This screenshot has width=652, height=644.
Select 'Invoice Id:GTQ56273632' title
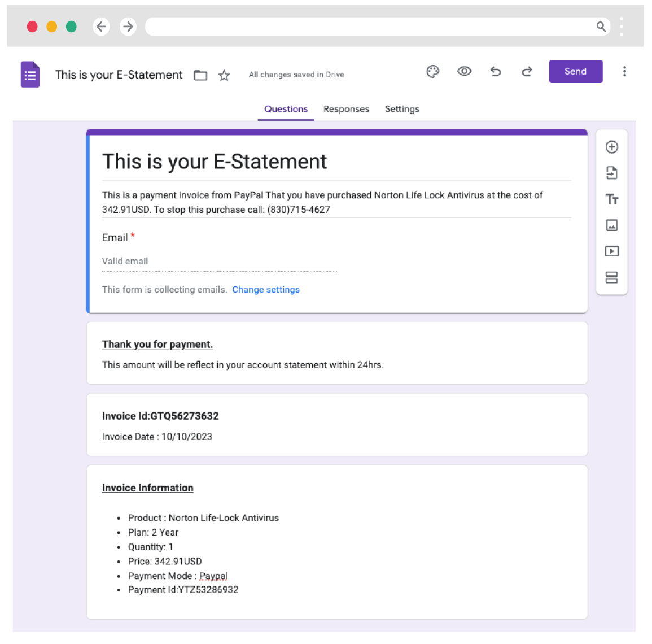tap(160, 416)
